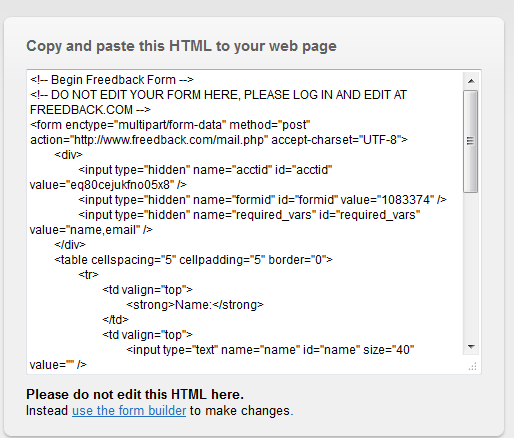This screenshot has width=514, height=438.
Task: Click the strong Name: label line
Action: click(x=195, y=305)
